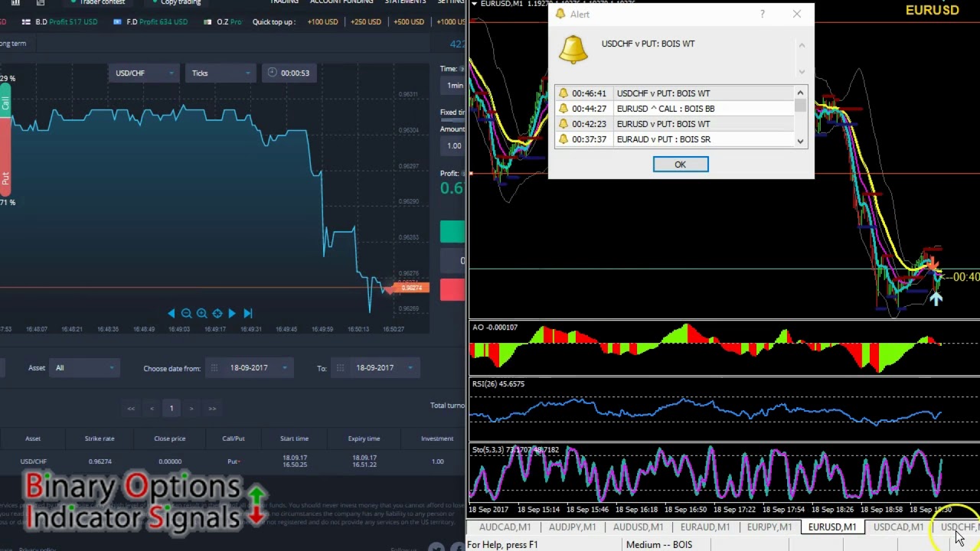Screen dimensions: 980x551
Task: Click +100 USD quick top up
Action: (322, 21)
